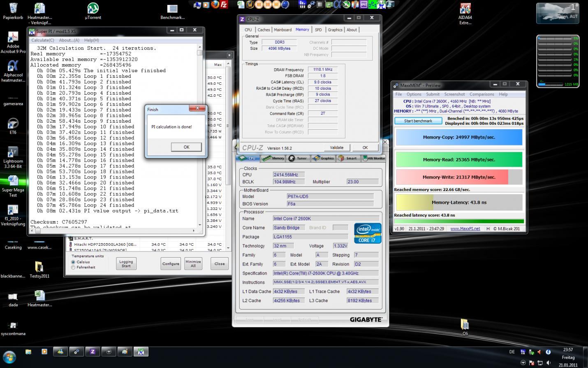The width and height of the screenshot is (588, 368).
Task: Click Start benchmark in MaxxMEM
Action: (x=418, y=121)
